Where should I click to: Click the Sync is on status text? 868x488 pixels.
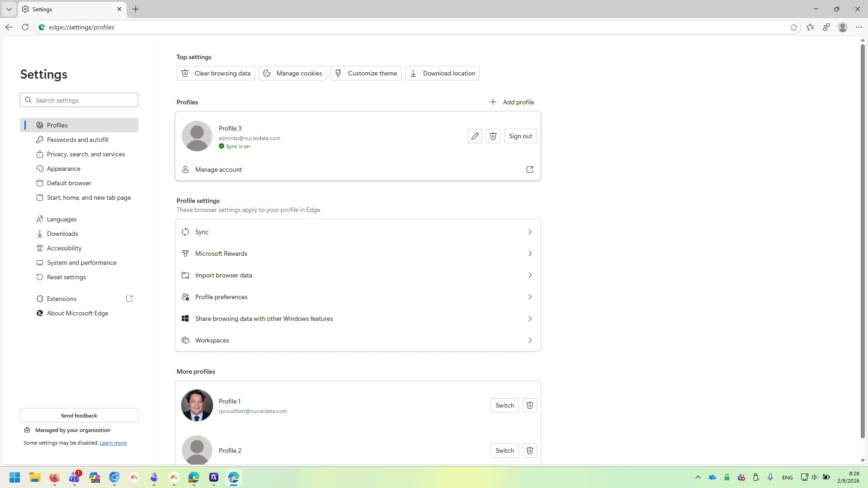coord(238,146)
